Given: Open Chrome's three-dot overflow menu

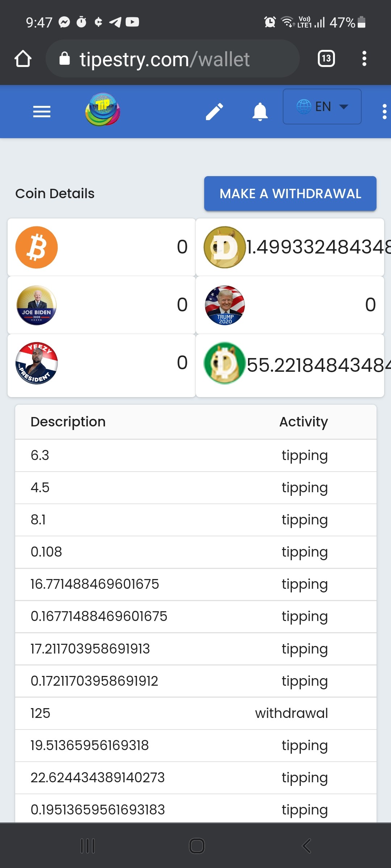Looking at the screenshot, I should coord(364,59).
